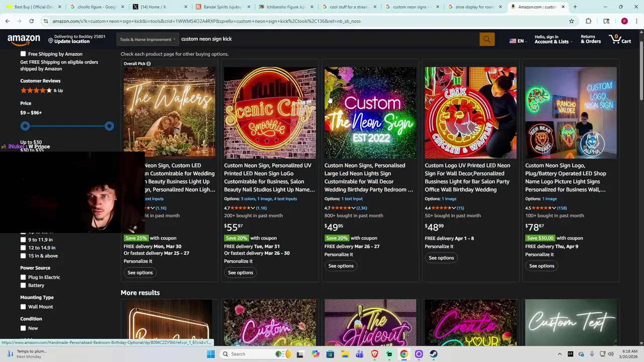This screenshot has width=644, height=362.
Task: Open Returns & Orders link
Action: [591, 39]
